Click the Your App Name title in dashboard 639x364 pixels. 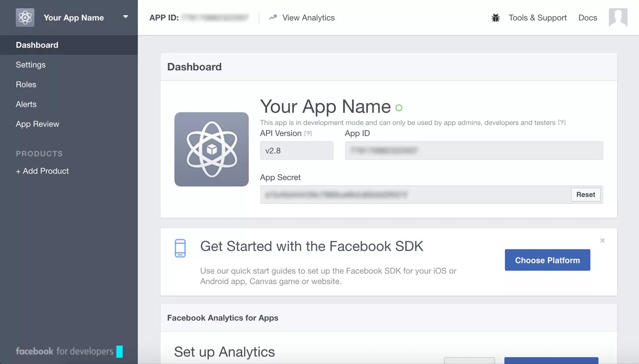tap(325, 106)
